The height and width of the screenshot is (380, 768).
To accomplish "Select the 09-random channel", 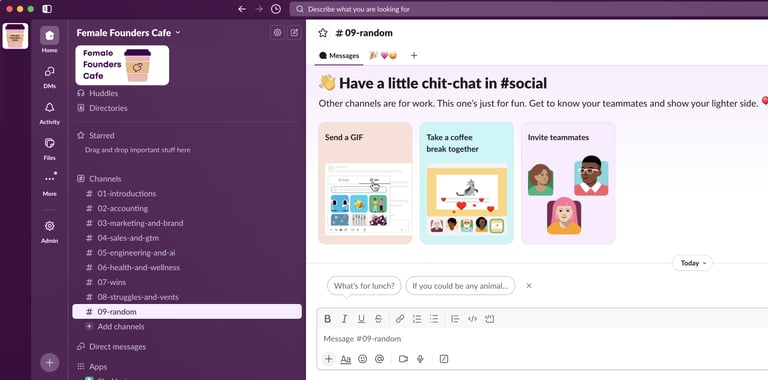I will tap(187, 311).
